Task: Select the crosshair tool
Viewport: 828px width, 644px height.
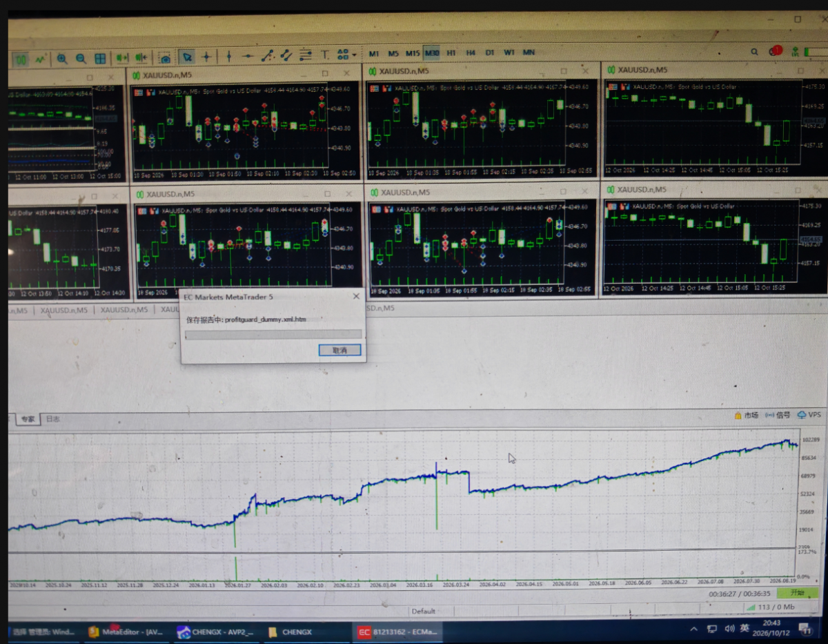Action: (x=206, y=57)
